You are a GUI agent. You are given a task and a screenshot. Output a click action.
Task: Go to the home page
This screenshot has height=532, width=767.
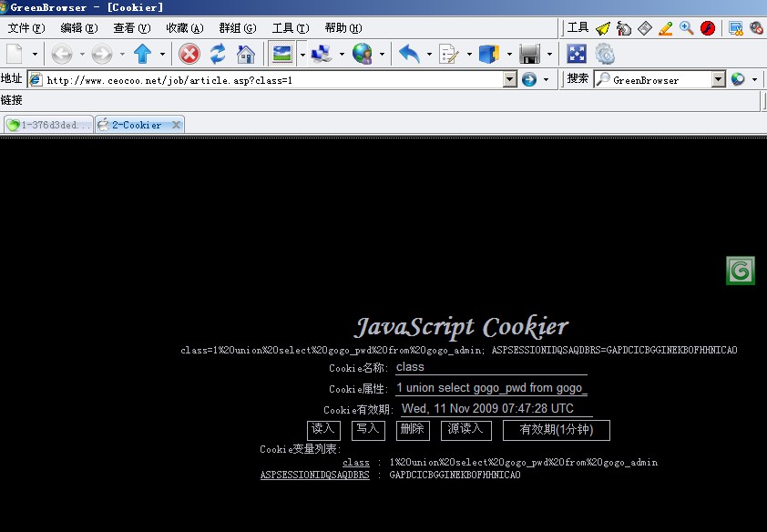click(x=246, y=54)
